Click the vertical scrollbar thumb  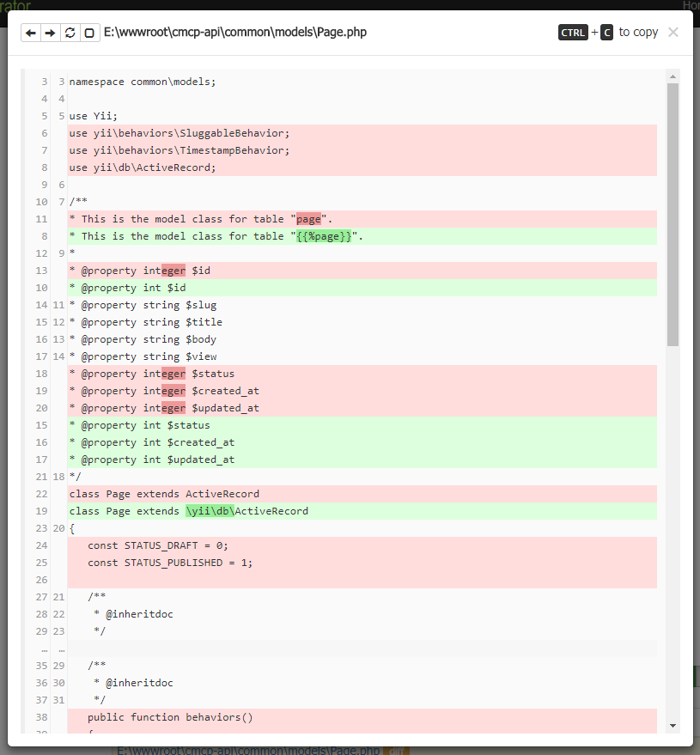pyautogui.click(x=673, y=215)
